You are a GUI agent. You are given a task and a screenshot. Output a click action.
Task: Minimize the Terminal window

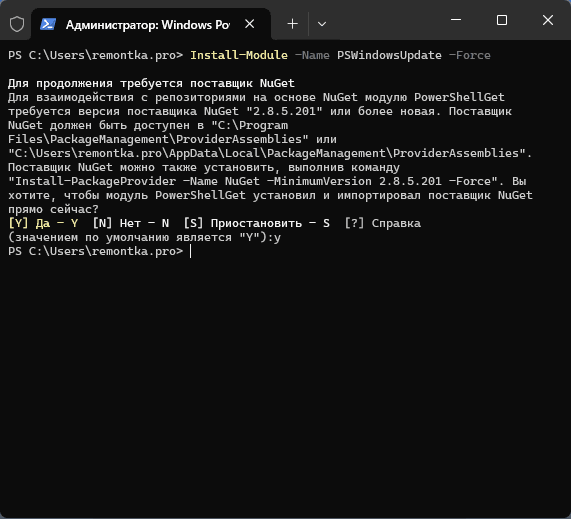click(x=456, y=20)
